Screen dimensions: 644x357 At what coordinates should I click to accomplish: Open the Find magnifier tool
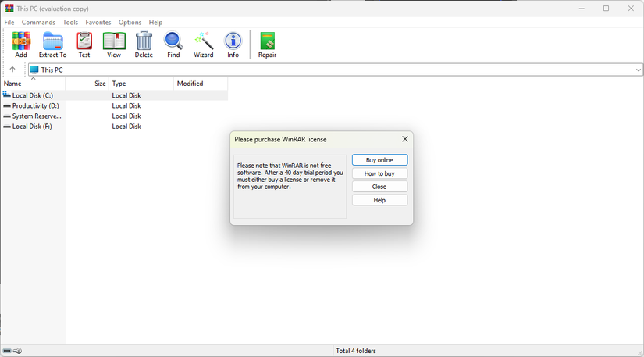click(x=173, y=41)
